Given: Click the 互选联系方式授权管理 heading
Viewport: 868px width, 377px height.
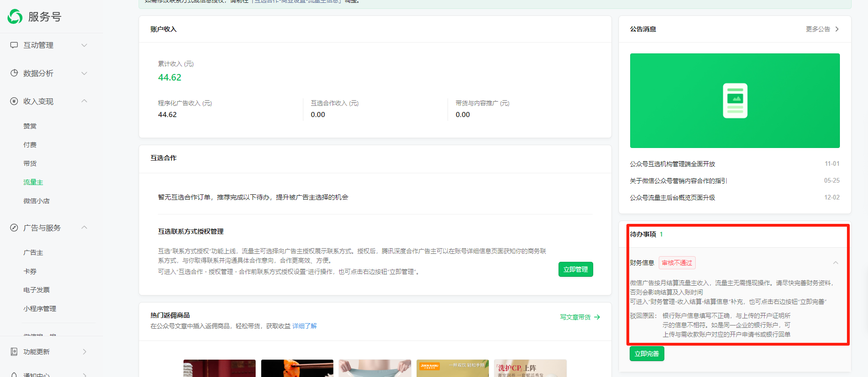Looking at the screenshot, I should tap(191, 231).
